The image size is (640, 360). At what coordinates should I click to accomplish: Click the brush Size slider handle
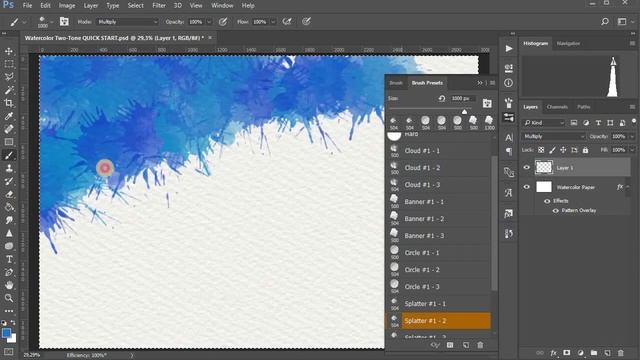coord(464,111)
